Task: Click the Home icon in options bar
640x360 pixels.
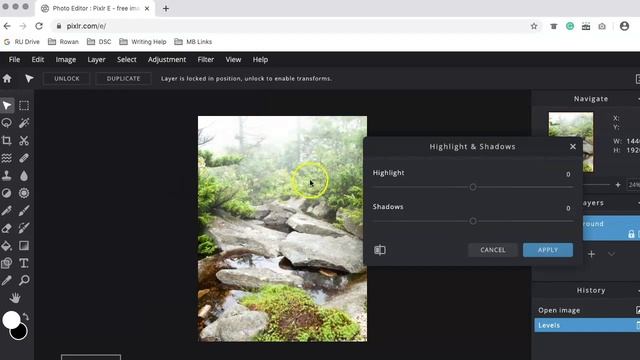Action: coord(7,78)
